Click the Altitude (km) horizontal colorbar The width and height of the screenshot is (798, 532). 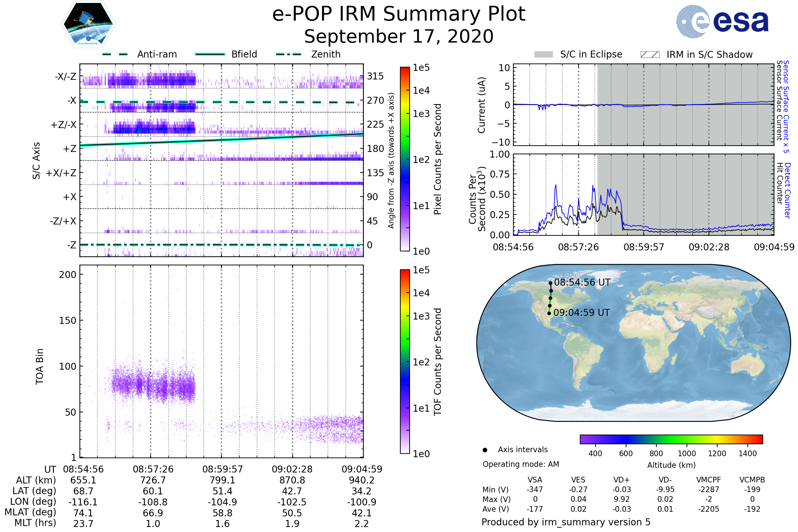(671, 439)
